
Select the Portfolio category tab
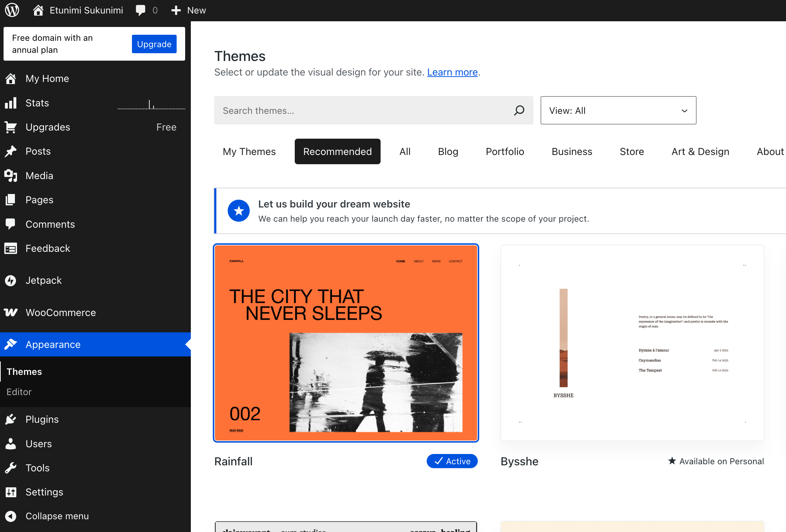(x=505, y=151)
